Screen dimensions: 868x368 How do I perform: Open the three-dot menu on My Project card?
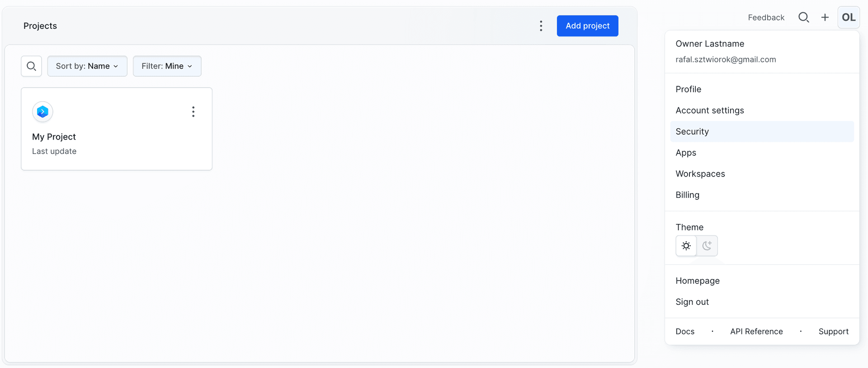193,112
